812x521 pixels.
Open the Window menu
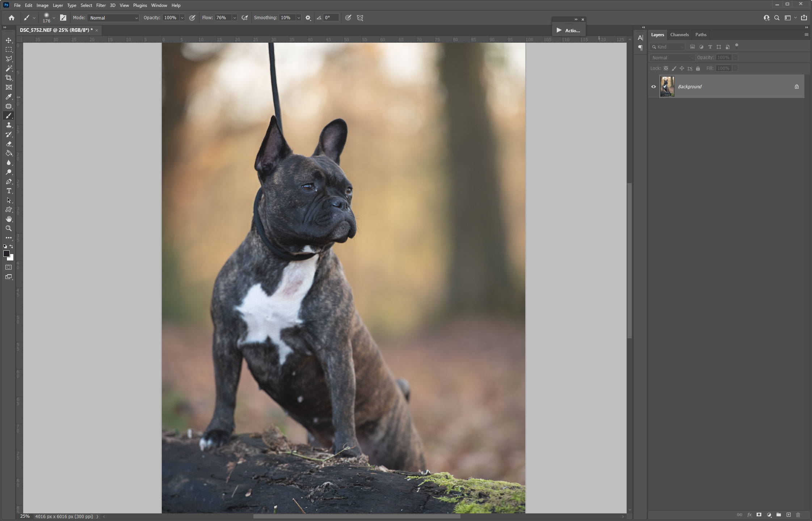[x=159, y=5]
